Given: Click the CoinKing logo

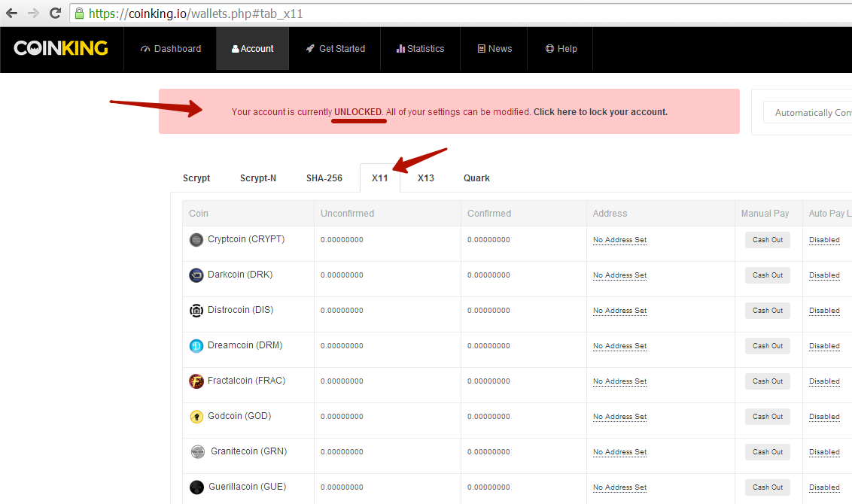Looking at the screenshot, I should [x=61, y=48].
